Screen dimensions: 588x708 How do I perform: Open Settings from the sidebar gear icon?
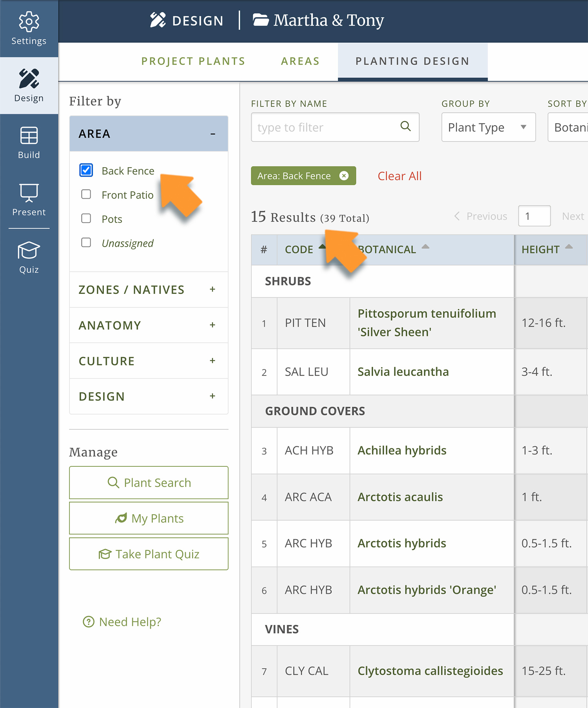29,22
